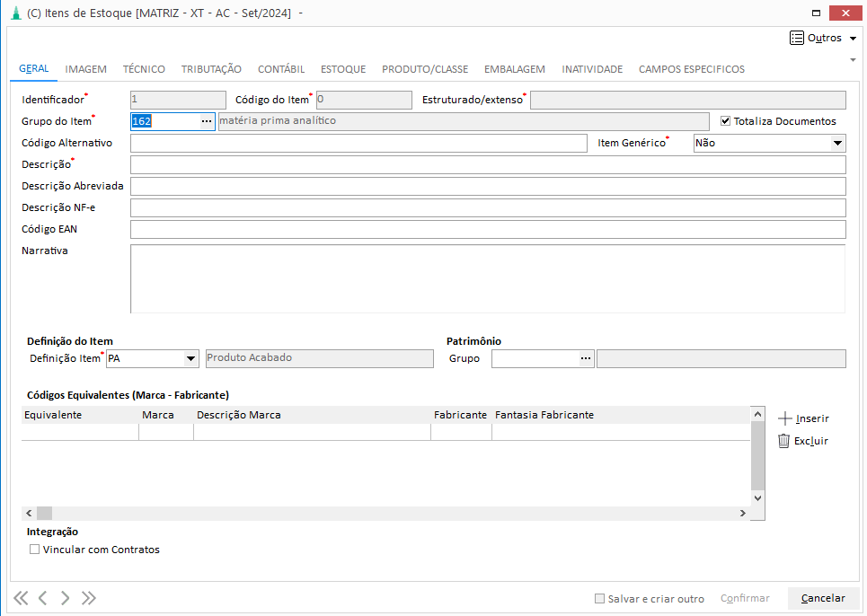Click the Descrição input field
This screenshot has width=867, height=616.
click(488, 164)
